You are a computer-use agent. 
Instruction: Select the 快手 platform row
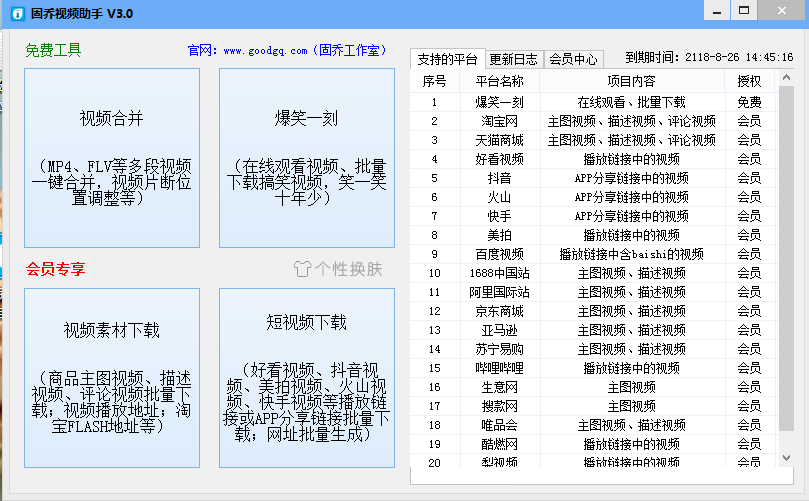point(593,216)
